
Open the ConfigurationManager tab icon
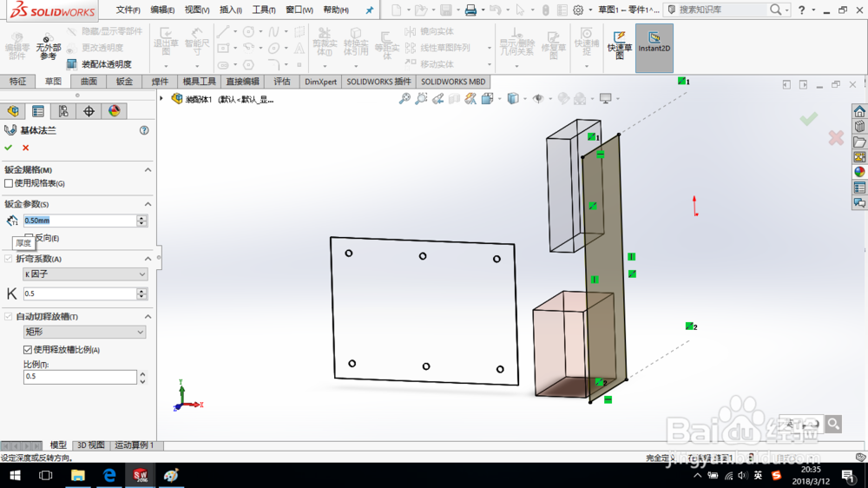pos(63,111)
